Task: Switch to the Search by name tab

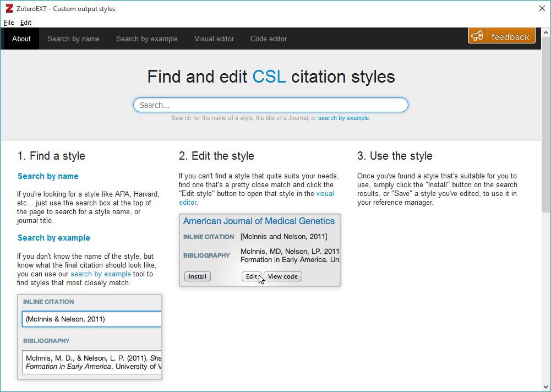Action: click(x=73, y=39)
